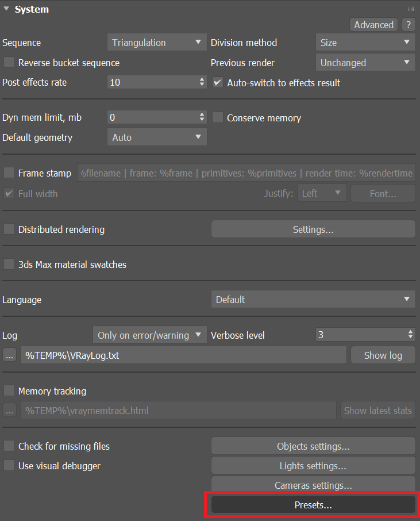Enable Conserve memory
420x521 pixels.
(x=217, y=117)
